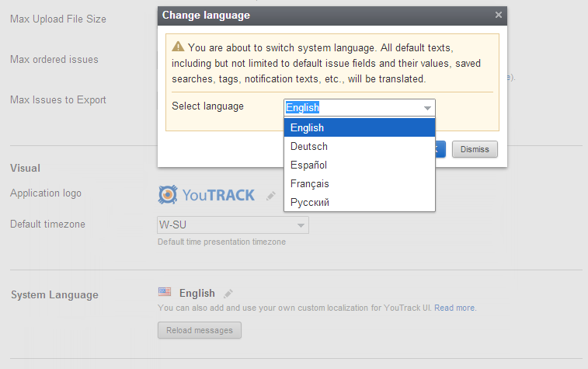
Task: Pick Español in the dropdown list
Action: (360, 165)
